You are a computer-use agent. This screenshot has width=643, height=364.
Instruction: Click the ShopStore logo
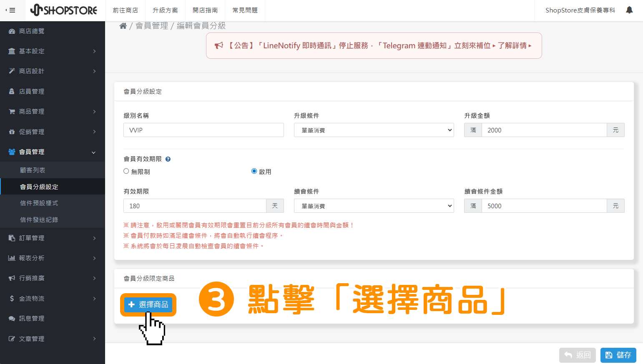(x=64, y=10)
